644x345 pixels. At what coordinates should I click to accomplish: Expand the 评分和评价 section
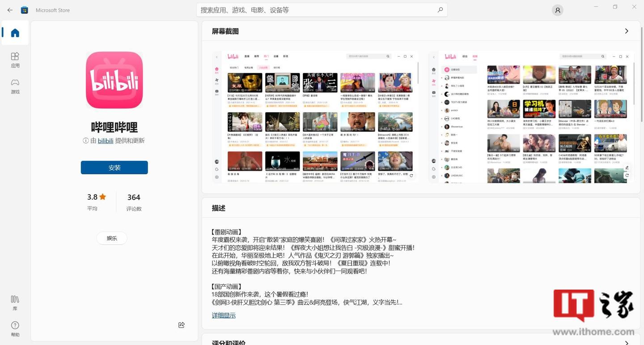(x=627, y=342)
